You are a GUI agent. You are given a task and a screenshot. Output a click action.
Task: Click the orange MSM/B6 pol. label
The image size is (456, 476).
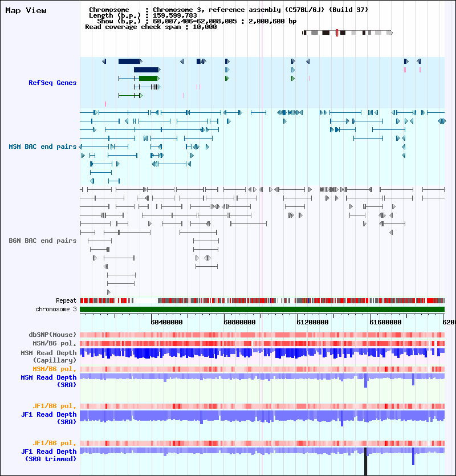[55, 369]
